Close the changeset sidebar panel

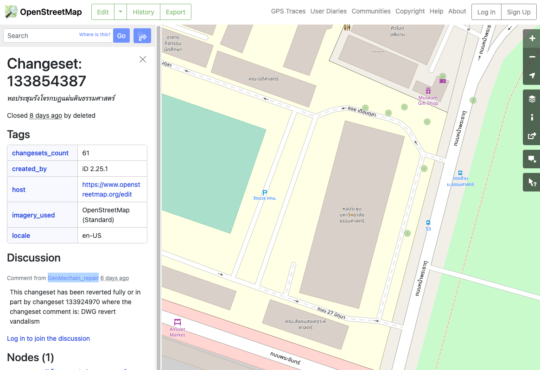[x=143, y=59]
